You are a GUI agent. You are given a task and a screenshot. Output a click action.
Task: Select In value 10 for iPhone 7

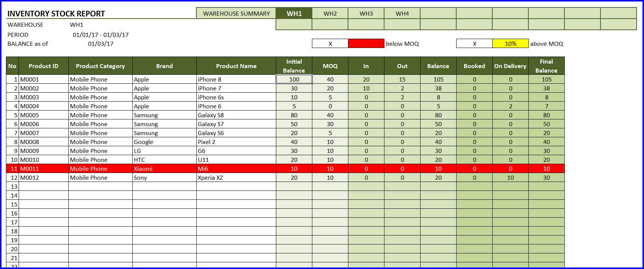tap(366, 88)
